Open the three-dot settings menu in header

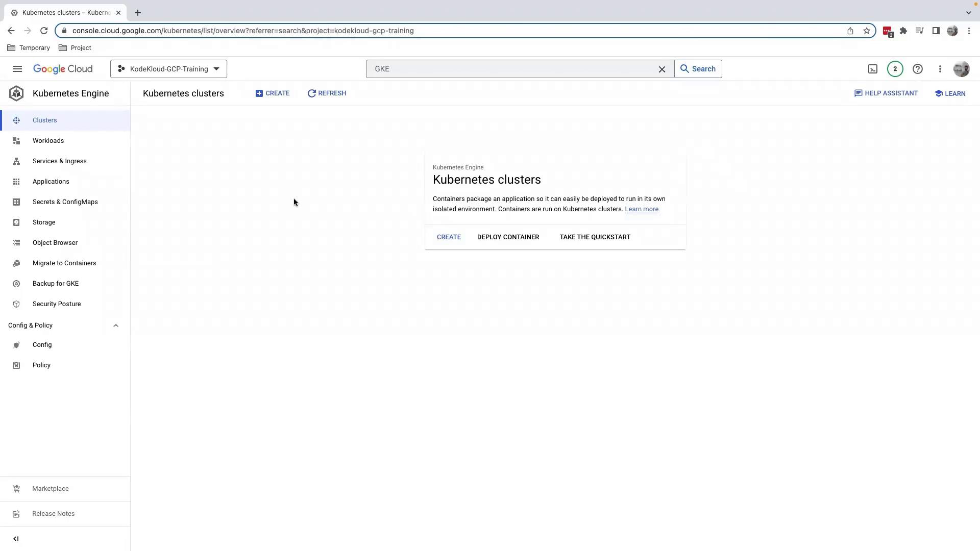click(940, 69)
